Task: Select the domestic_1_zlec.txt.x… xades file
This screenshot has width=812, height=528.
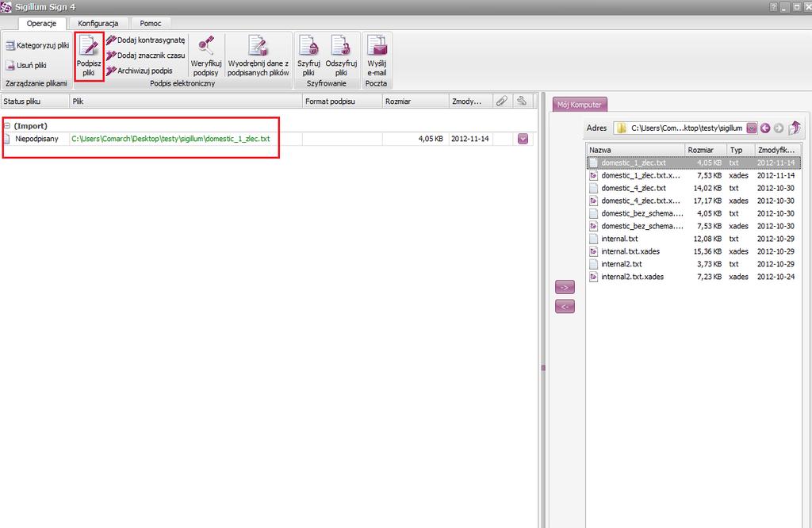Action: point(694,175)
